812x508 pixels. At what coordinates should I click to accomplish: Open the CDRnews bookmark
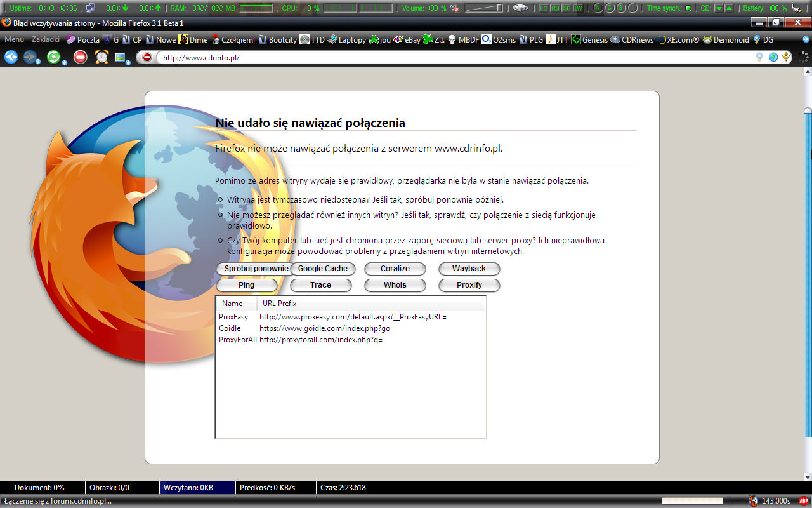[632, 39]
